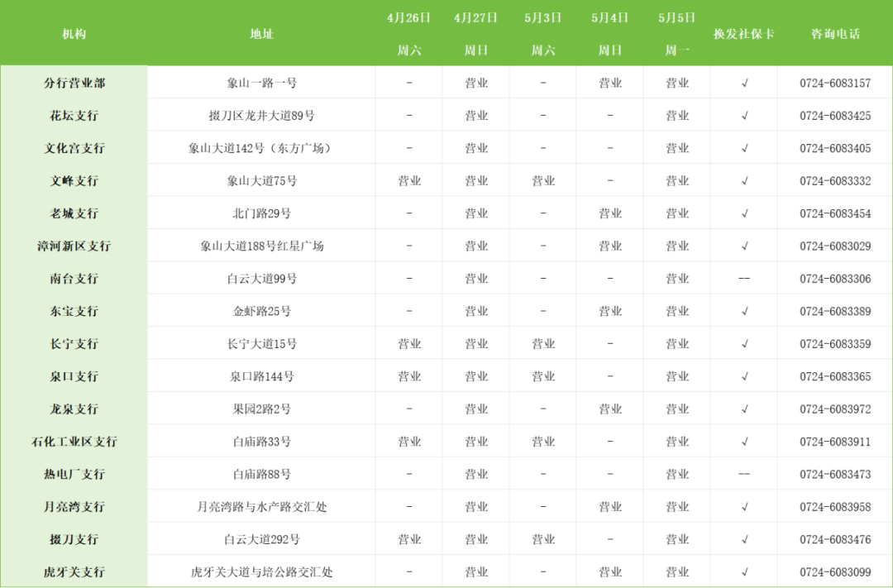Screen dimensions: 893x588
Task: Click phone number 0724-6083972
Action: click(835, 409)
